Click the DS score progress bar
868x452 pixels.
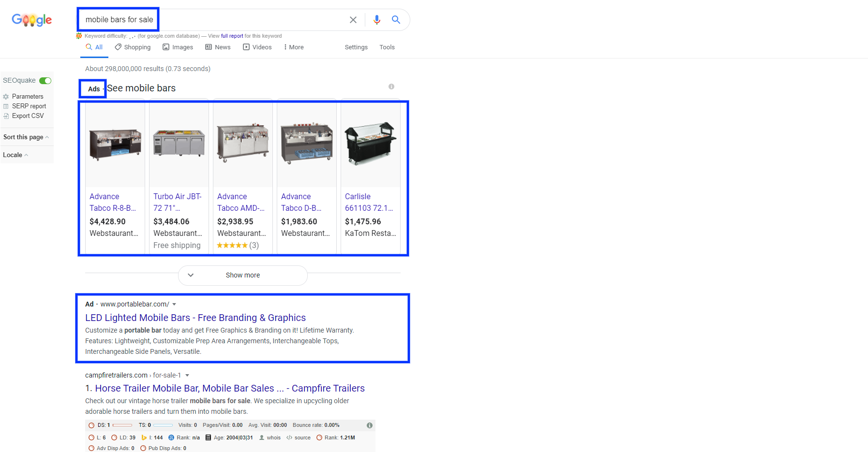122,425
